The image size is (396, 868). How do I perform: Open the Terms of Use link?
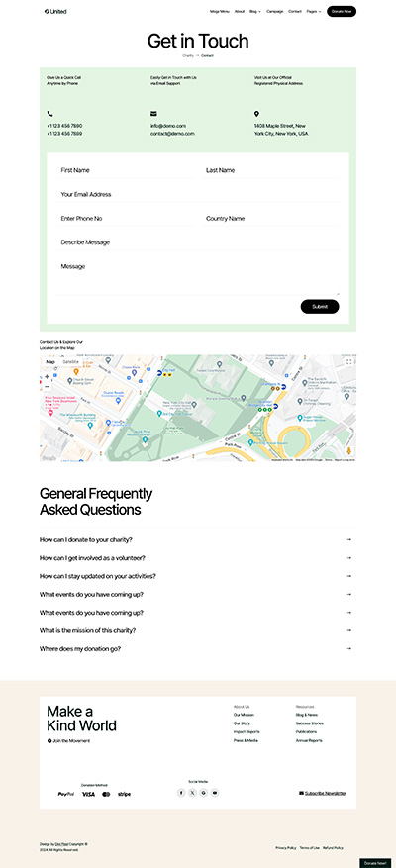[x=310, y=848]
